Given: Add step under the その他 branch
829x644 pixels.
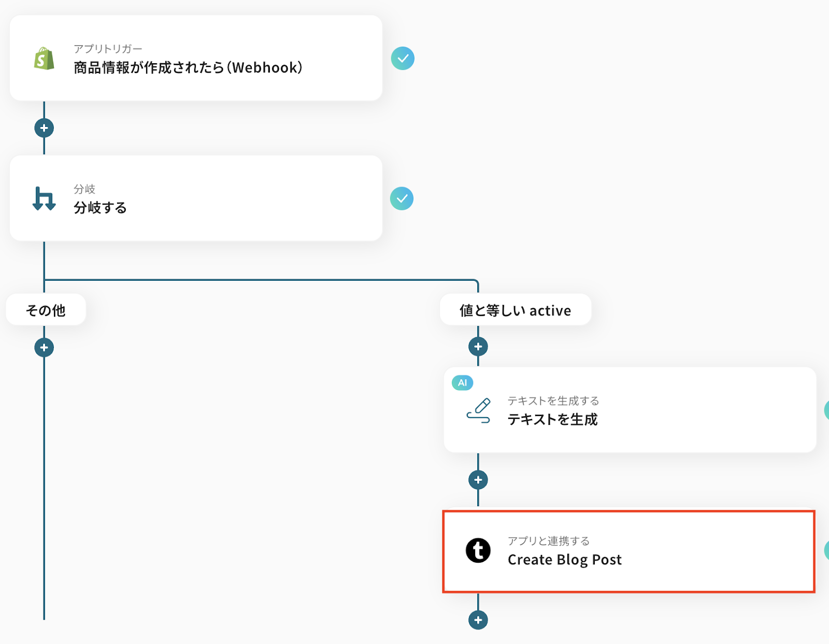Looking at the screenshot, I should click(x=44, y=348).
